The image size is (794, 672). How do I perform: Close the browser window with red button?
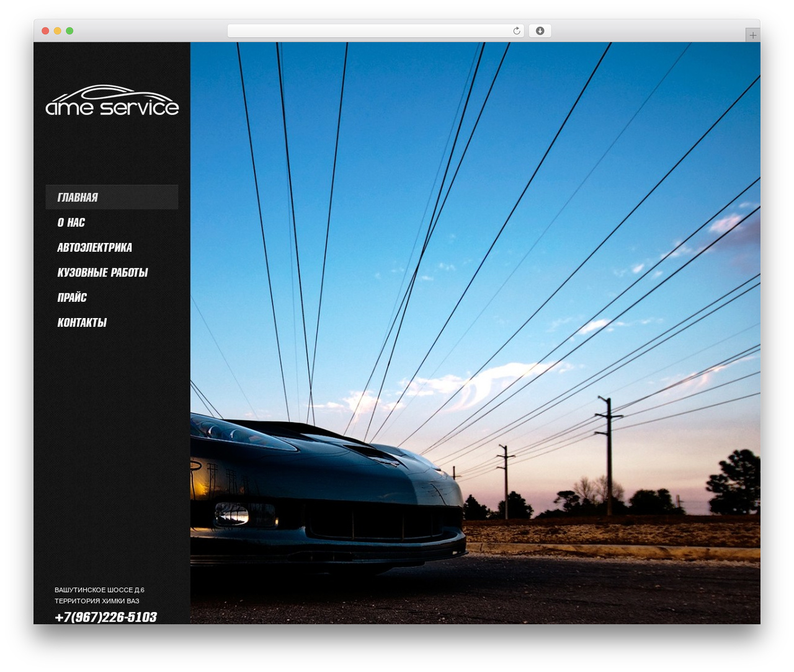[x=45, y=31]
